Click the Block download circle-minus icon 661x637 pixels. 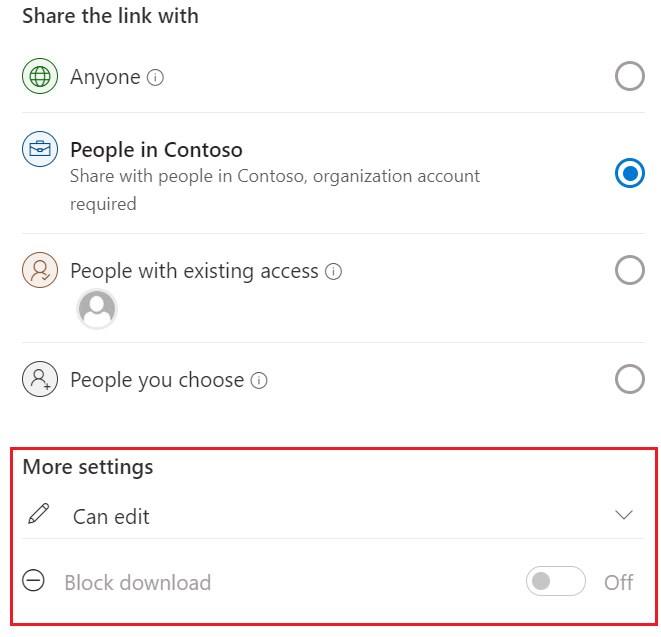pyautogui.click(x=33, y=581)
